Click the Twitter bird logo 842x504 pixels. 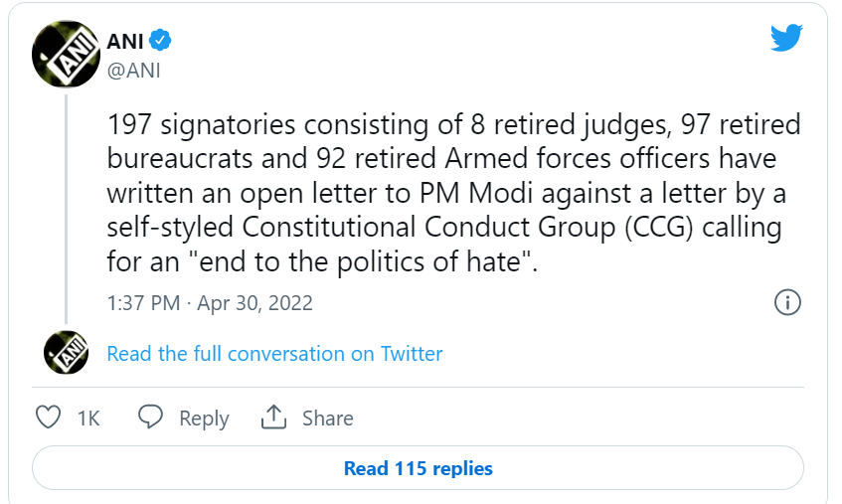tap(785, 39)
